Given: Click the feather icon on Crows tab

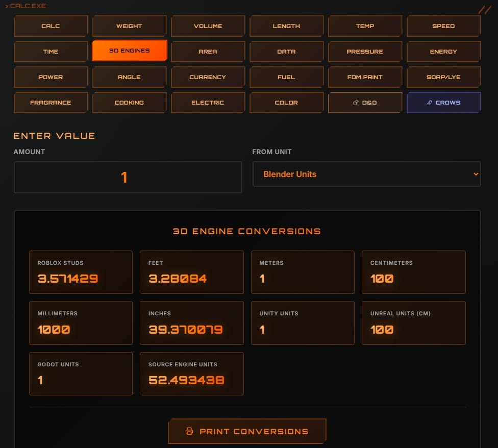Looking at the screenshot, I should 430,103.
